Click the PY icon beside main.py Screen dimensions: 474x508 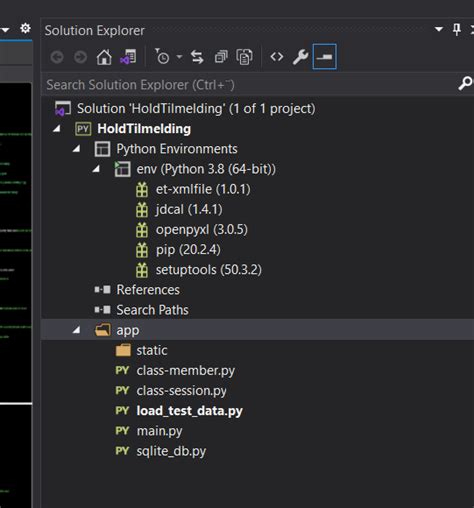122,431
